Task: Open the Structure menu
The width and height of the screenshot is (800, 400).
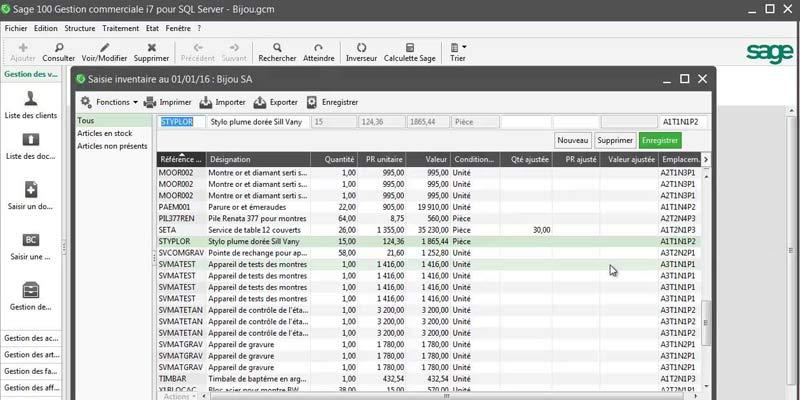Action: [80, 29]
